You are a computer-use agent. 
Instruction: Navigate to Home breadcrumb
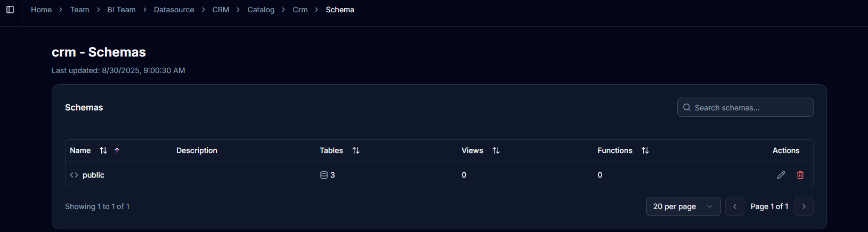point(41,10)
